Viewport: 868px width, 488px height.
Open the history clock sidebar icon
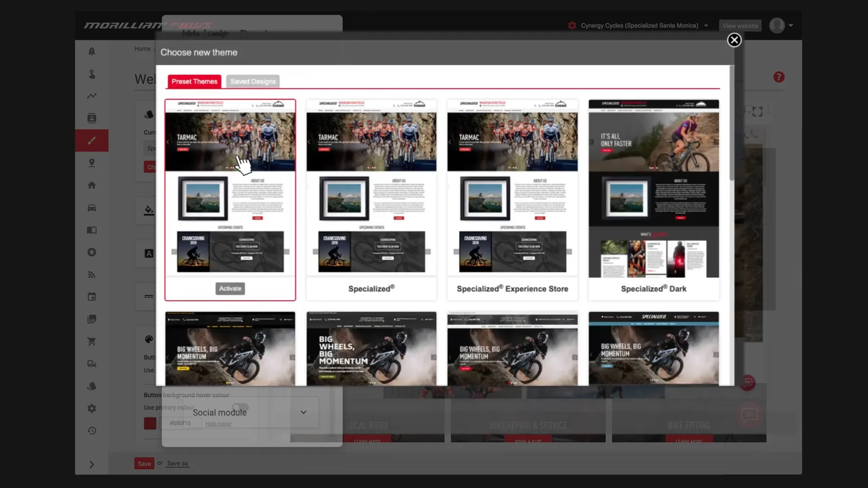pyautogui.click(x=92, y=431)
